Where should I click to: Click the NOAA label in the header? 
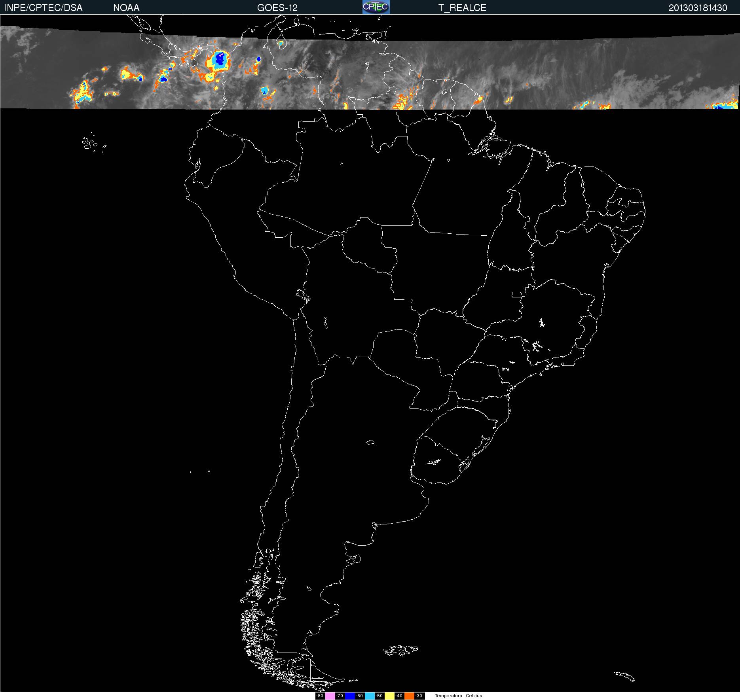click(126, 8)
